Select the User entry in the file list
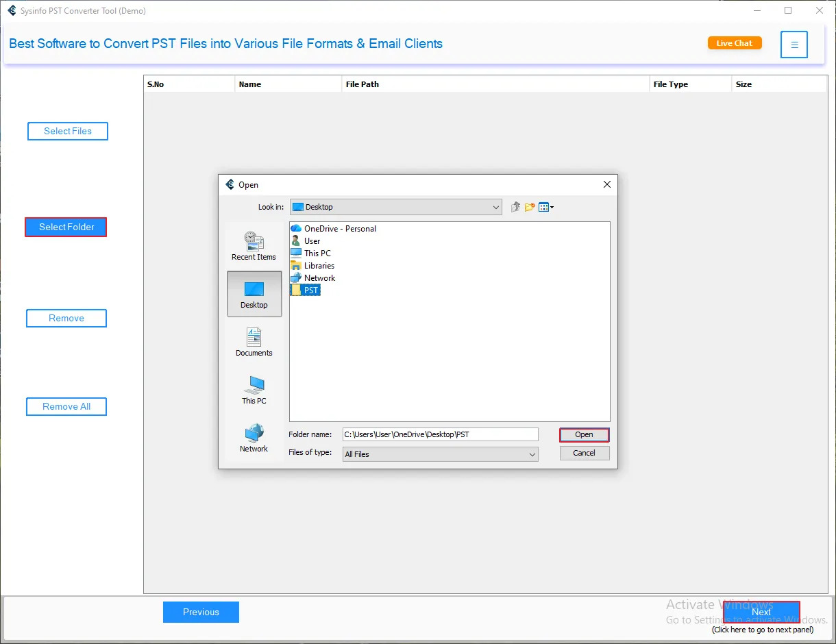836x644 pixels. 306,241
